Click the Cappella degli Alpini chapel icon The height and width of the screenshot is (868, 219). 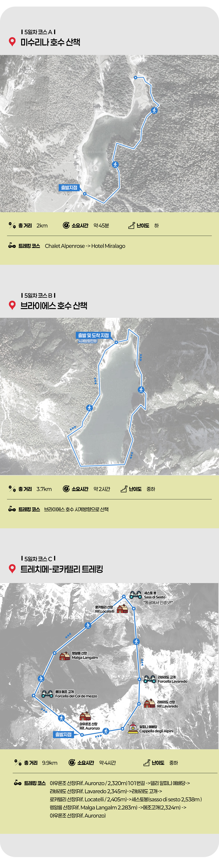(x=133, y=728)
